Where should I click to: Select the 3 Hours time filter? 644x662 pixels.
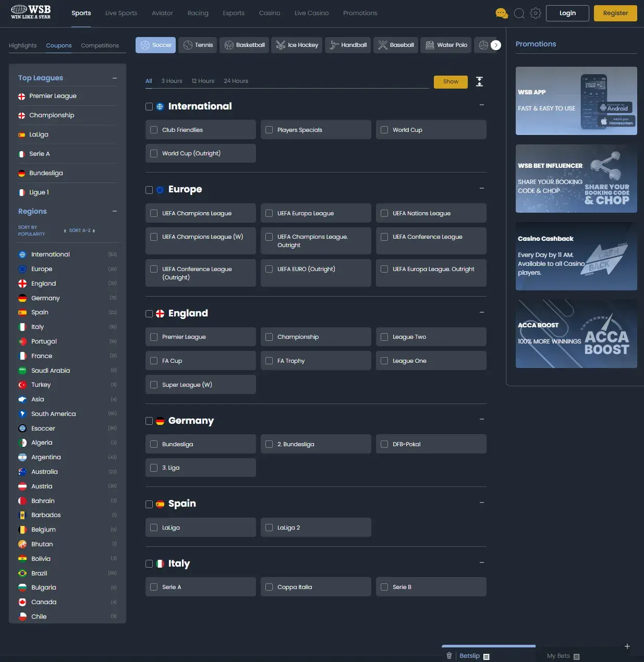point(172,81)
